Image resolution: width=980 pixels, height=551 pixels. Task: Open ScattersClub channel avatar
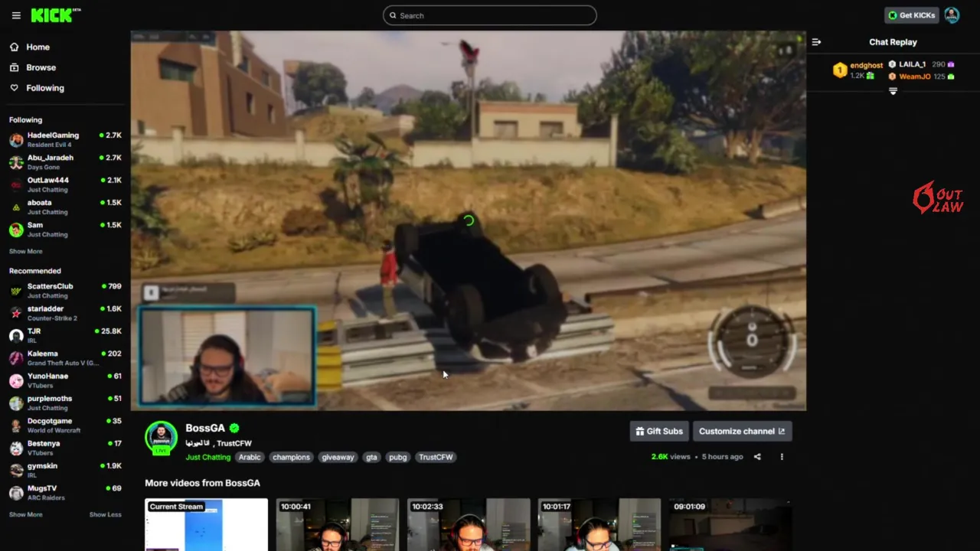(x=16, y=291)
